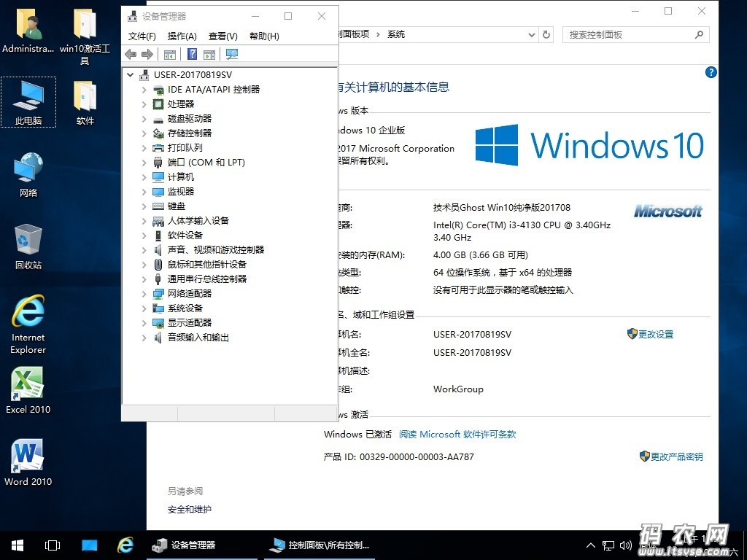
Task: Select the keyboard (键盘) device icon
Action: 158,206
